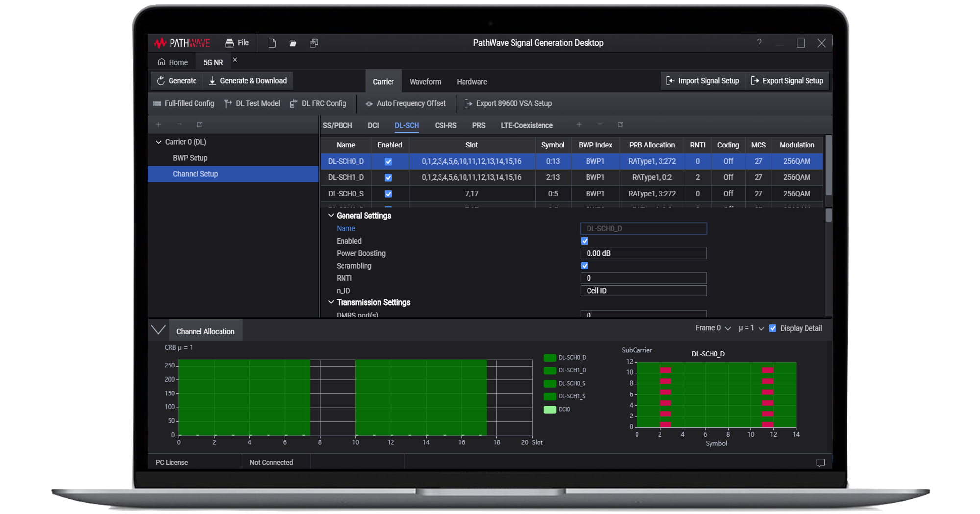Toggle the Scrambling checkbox off

coord(584,266)
